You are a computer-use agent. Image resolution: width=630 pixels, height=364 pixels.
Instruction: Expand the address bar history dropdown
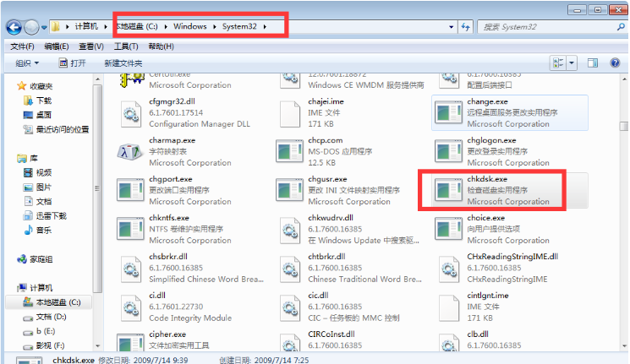pyautogui.click(x=452, y=27)
